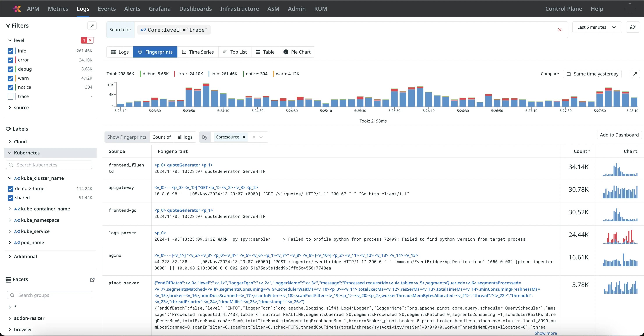Click the debug legend color marker
Viewport: 644px width, 336px height.
[x=140, y=74]
